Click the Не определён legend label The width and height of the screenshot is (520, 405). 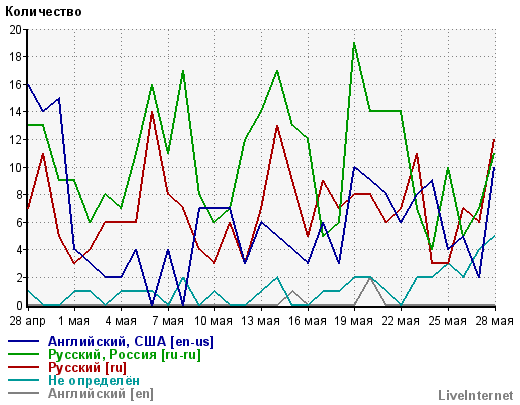(94, 380)
